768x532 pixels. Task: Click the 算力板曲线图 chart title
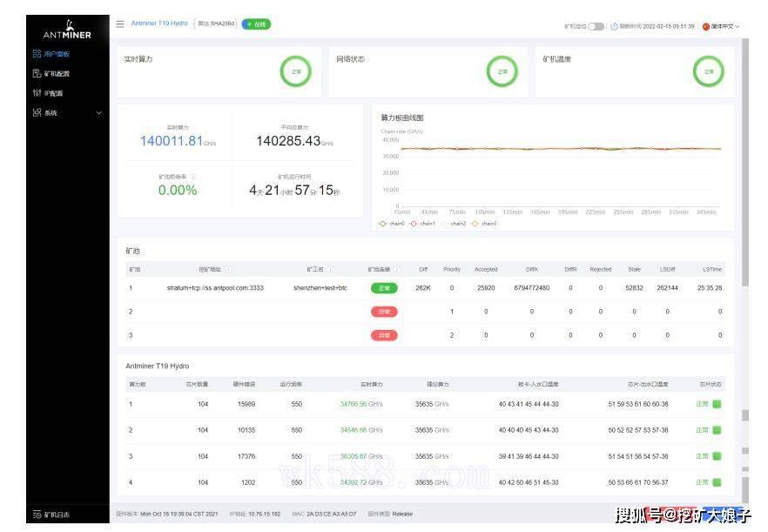tap(402, 118)
